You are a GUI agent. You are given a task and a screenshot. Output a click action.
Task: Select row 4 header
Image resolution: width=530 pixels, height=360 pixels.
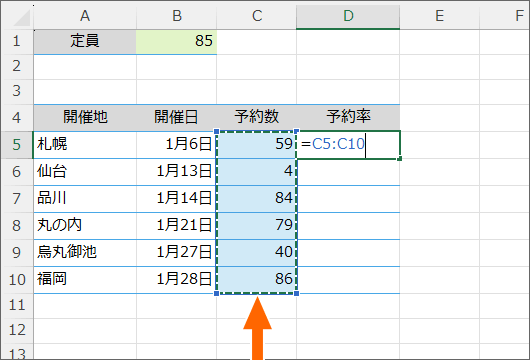click(17, 118)
